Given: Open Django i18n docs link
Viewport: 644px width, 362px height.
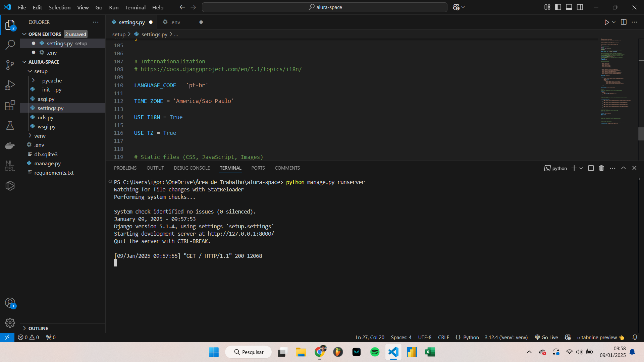Looking at the screenshot, I should click(x=221, y=69).
